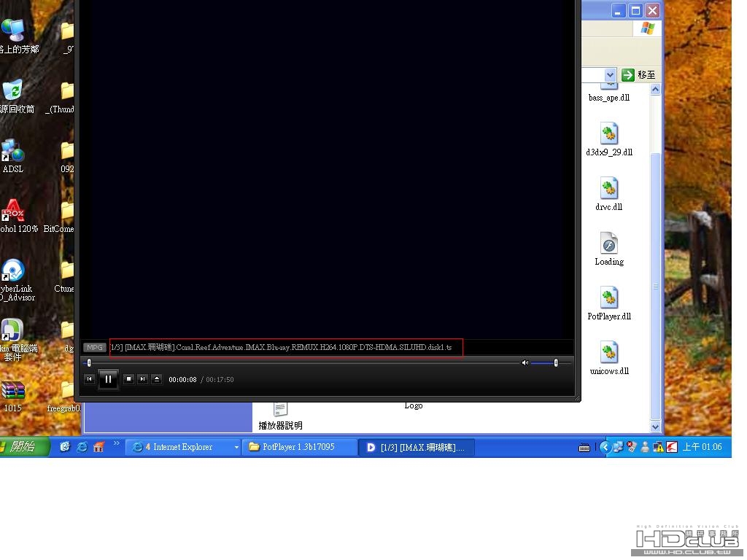The height and width of the screenshot is (560, 747).
Task: Open the address bar dropdown arrow
Action: [610, 75]
